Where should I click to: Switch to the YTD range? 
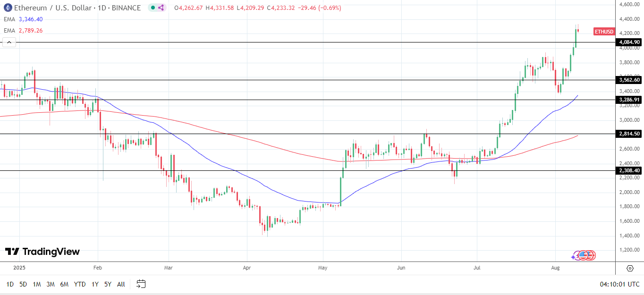(79, 284)
